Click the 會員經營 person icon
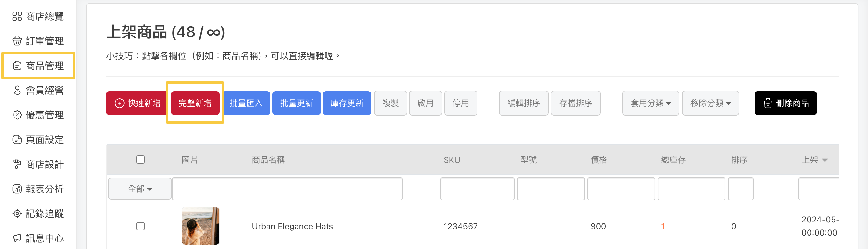The image size is (868, 249). pos(17,91)
